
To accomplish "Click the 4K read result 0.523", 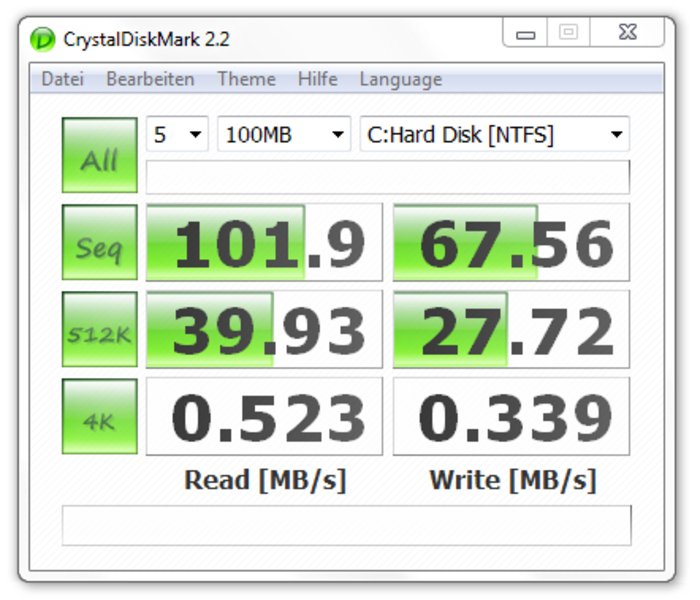I will (264, 417).
